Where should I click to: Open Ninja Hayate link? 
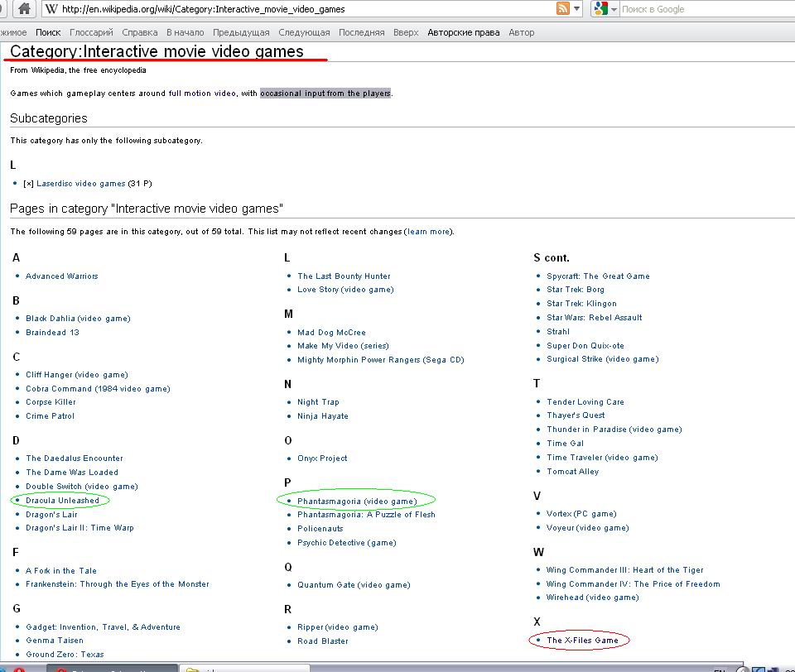[x=322, y=416]
